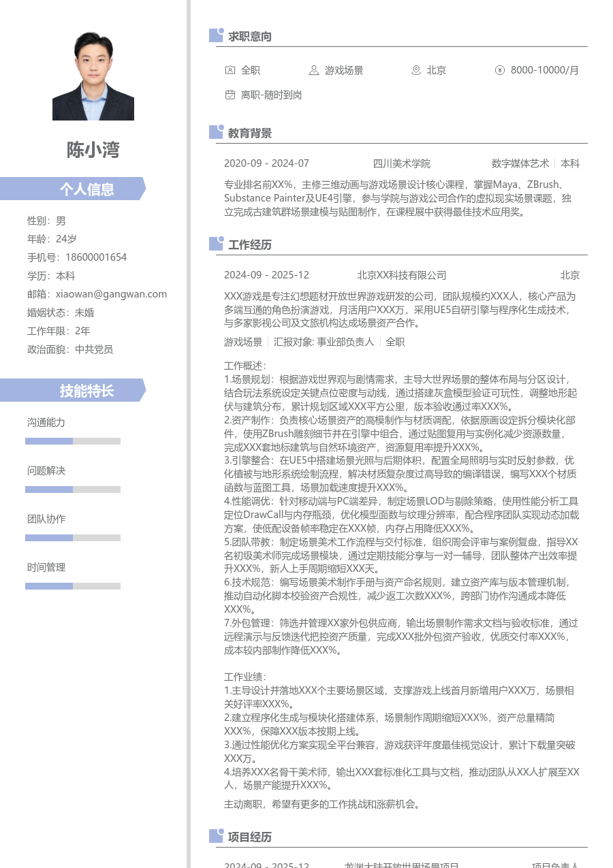Click the bookmark icon beside 工作经历

coord(215,244)
